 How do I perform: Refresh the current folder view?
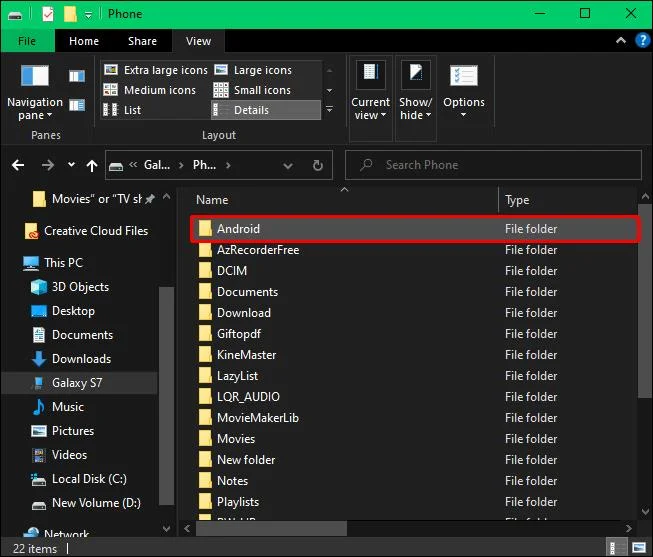click(318, 165)
